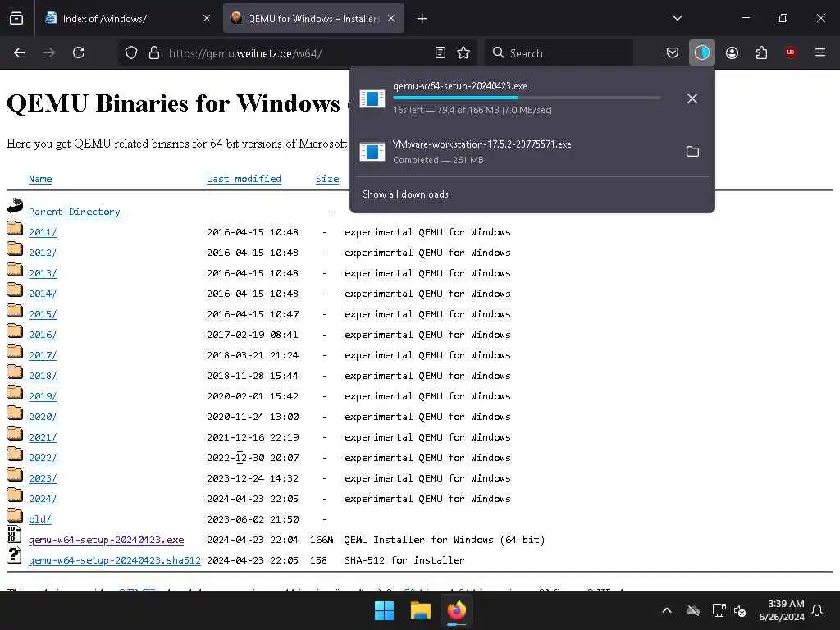The image size is (840, 630).
Task: Reload the current page
Action: (79, 53)
